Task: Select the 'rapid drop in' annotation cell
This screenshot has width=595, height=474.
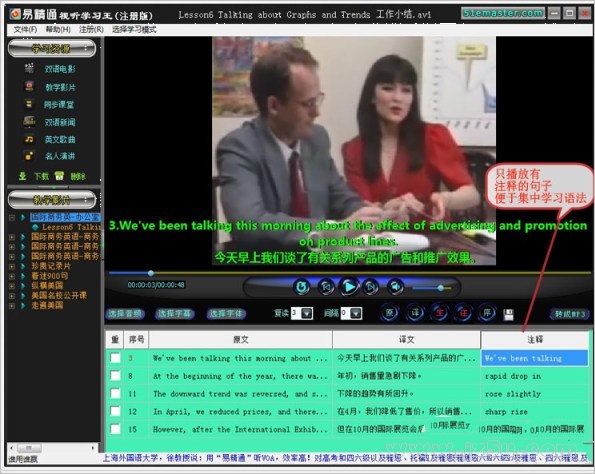Action: (x=534, y=376)
